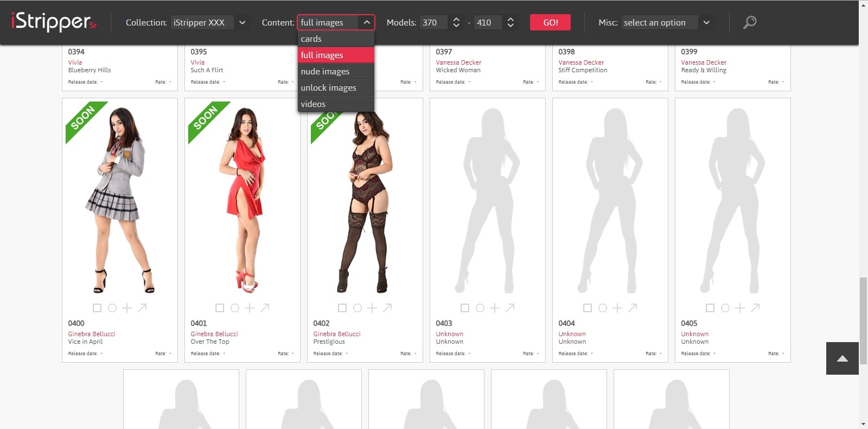Screen dimensions: 868x429
Task: Click the Models starting number field 370
Action: (433, 22)
